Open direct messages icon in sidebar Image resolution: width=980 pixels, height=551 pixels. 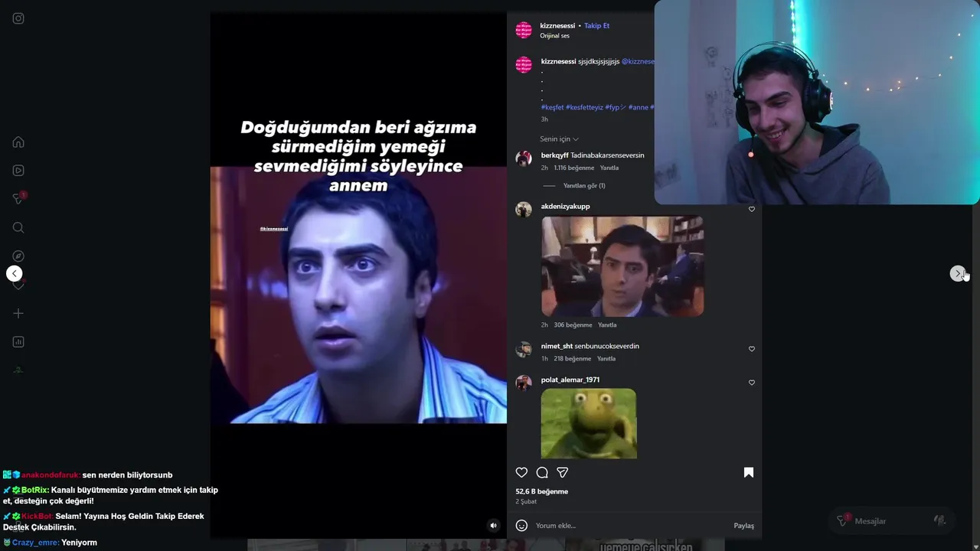point(18,199)
